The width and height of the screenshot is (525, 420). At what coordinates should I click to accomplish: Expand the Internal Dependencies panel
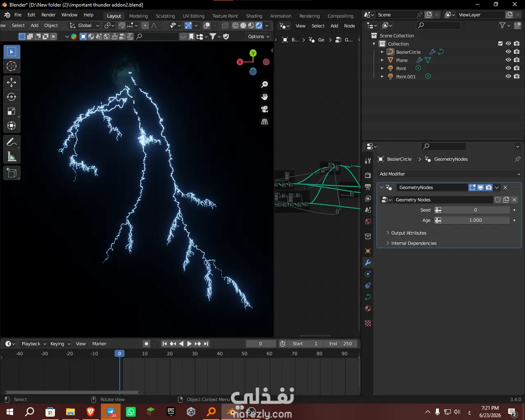pos(413,243)
